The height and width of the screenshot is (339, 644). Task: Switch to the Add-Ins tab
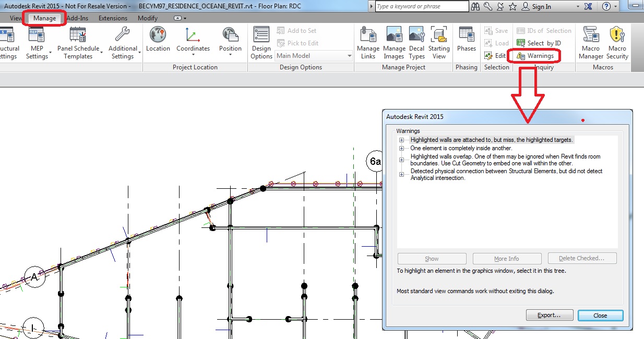coord(77,17)
